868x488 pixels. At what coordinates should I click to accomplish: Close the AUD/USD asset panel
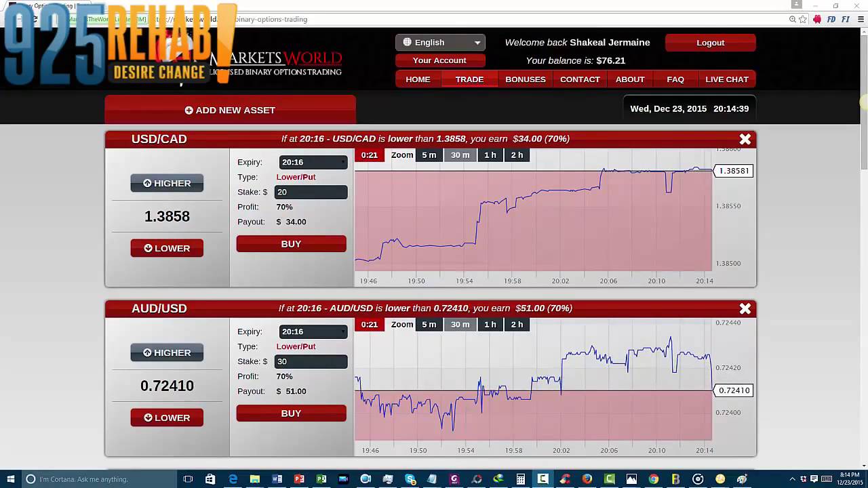coord(745,308)
